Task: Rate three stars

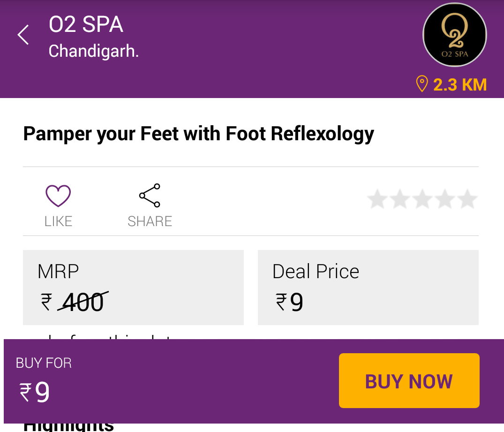Action: tap(422, 199)
